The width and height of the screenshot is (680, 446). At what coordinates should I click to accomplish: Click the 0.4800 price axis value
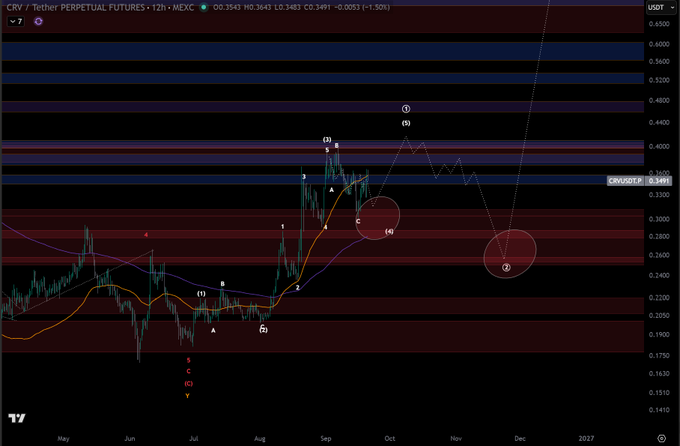point(659,101)
